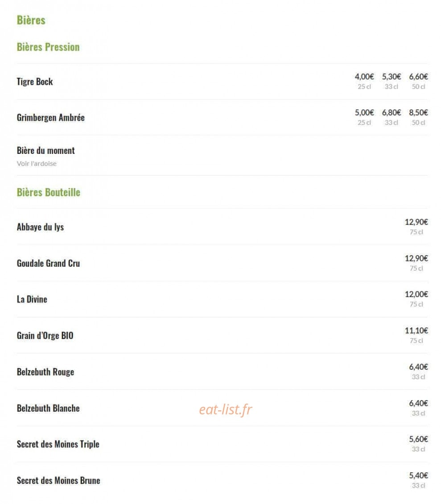Click the Voir l'ardoise note
The image size is (441, 504).
click(37, 164)
